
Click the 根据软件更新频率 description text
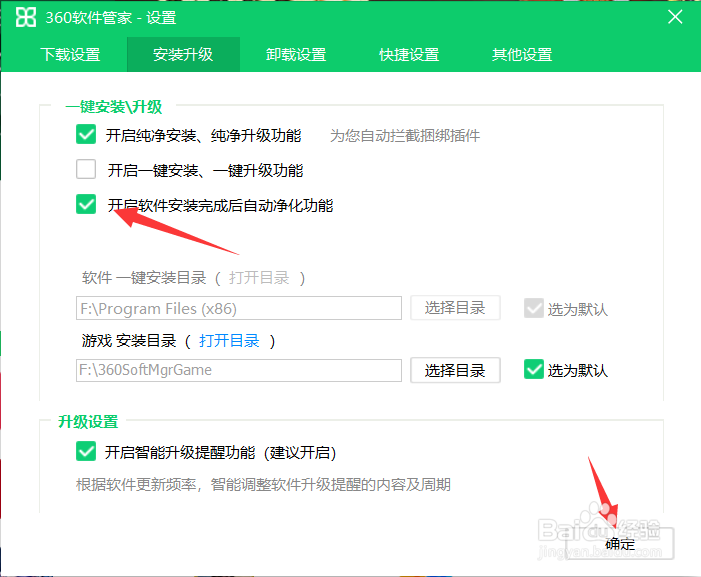263,484
